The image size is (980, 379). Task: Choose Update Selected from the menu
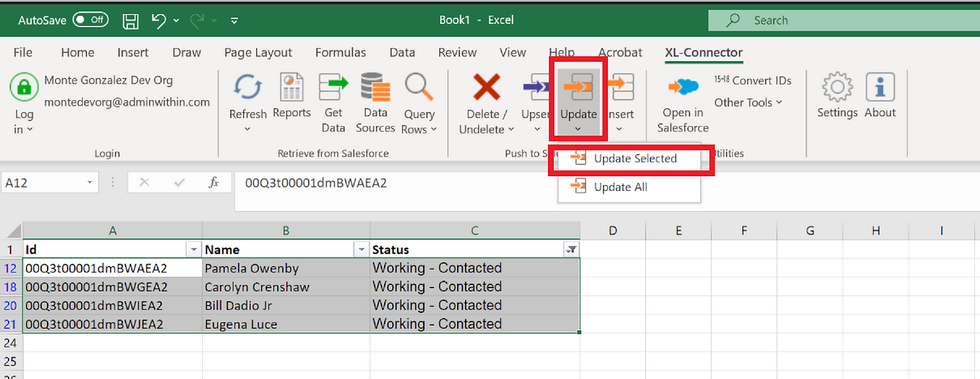[629, 158]
